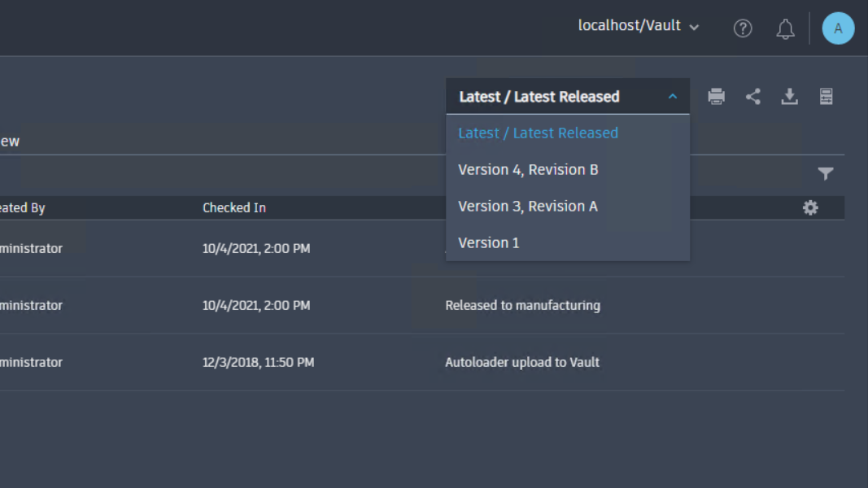Click the share icon

(x=753, y=97)
